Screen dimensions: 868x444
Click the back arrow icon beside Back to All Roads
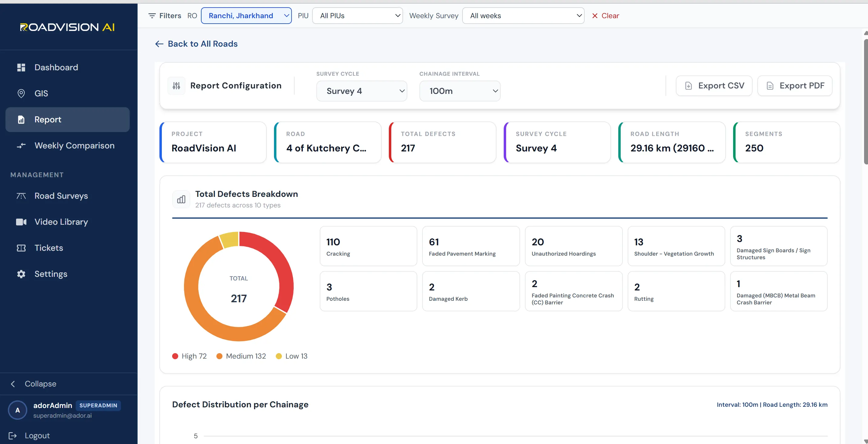coord(159,44)
